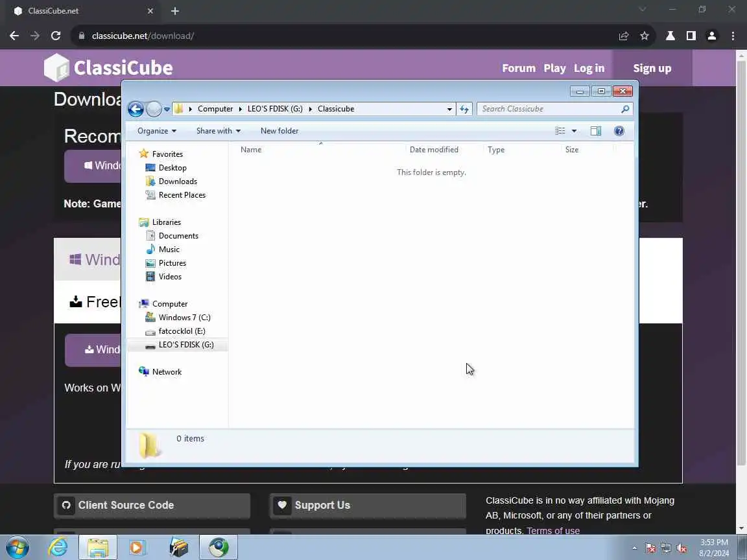
Task: Select Computer in the navigation pane
Action: [170, 304]
